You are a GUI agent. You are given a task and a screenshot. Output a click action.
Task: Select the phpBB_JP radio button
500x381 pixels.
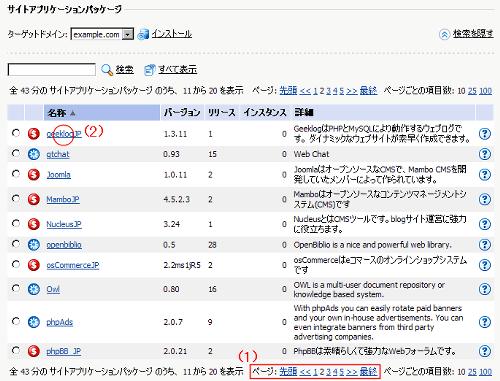pyautogui.click(x=16, y=350)
